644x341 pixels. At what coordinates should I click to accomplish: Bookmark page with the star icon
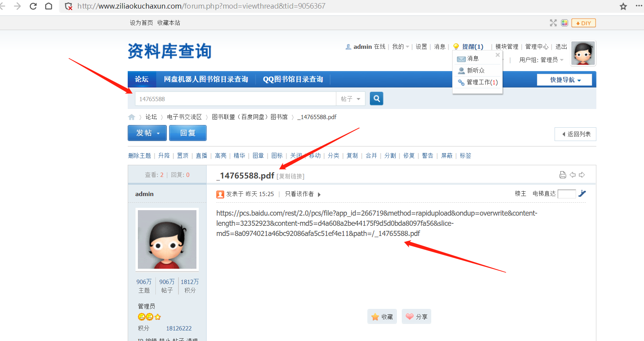623,6
